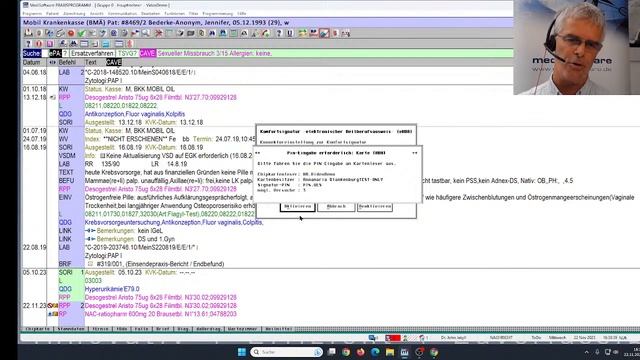Click the magenta CAVE label in info bar

147,53
